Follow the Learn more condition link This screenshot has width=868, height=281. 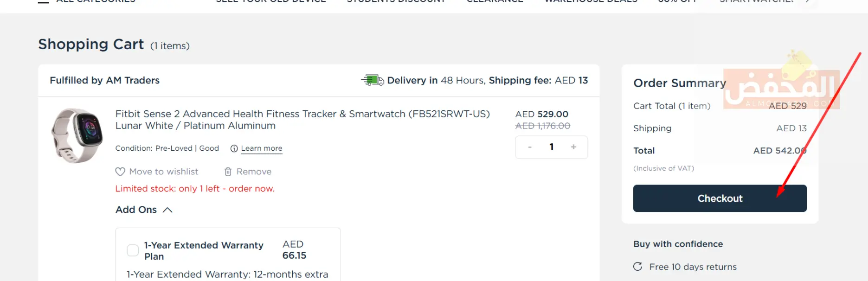click(x=261, y=148)
